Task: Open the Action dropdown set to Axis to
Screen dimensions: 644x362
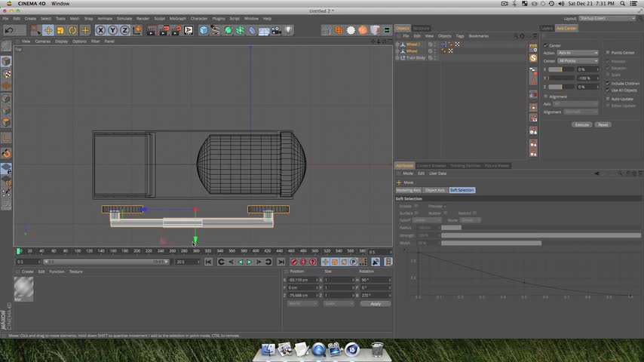Action: point(578,53)
